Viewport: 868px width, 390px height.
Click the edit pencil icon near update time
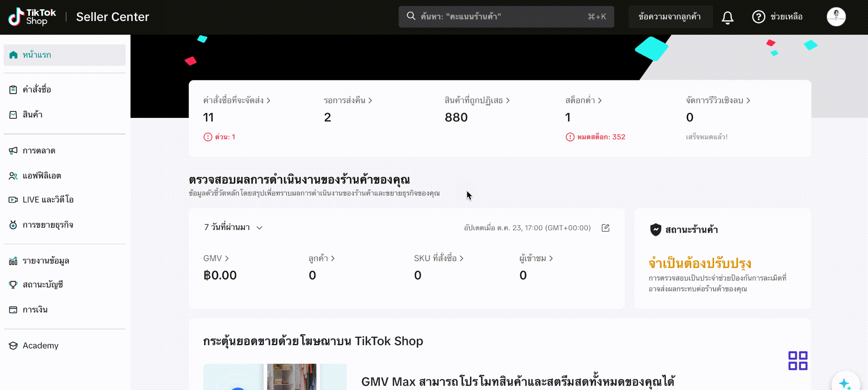coord(605,228)
